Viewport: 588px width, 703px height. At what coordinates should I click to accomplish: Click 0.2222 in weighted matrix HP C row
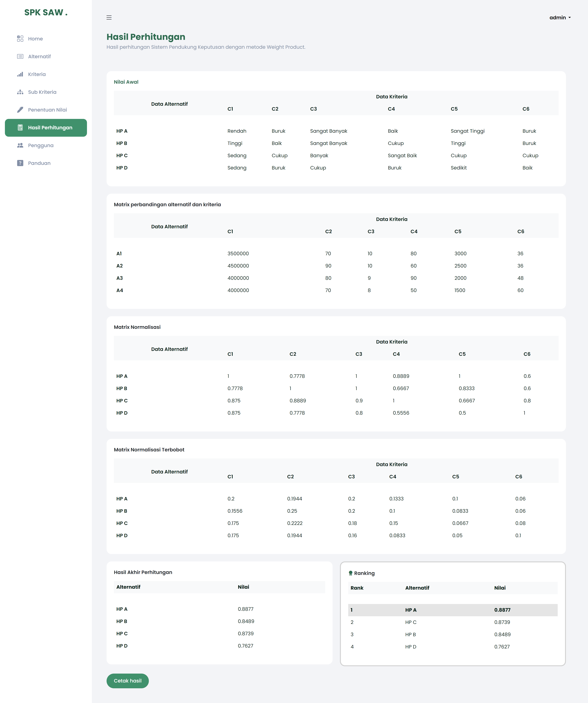(x=295, y=523)
